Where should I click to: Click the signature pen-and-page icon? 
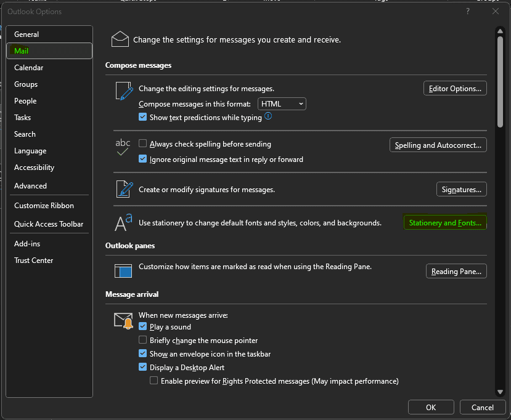(125, 189)
